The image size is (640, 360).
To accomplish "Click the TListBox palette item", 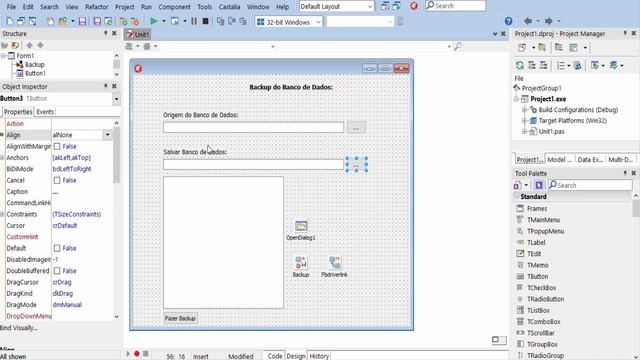I will [x=538, y=310].
